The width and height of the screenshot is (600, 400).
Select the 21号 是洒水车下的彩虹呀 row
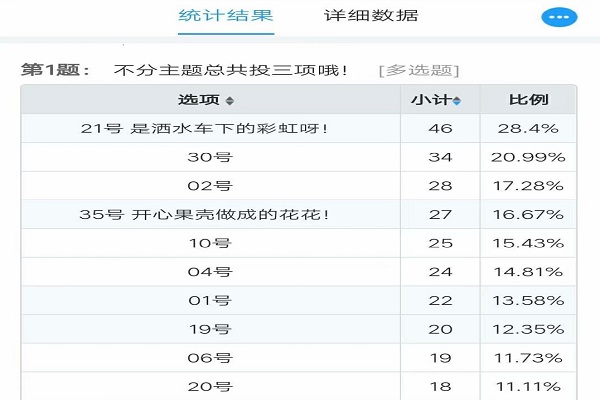[298, 128]
